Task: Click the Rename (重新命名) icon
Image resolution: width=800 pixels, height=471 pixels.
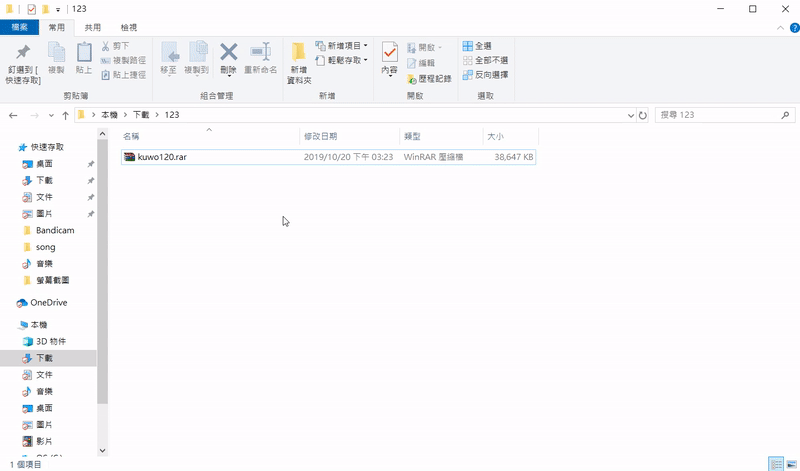Action: [x=261, y=52]
